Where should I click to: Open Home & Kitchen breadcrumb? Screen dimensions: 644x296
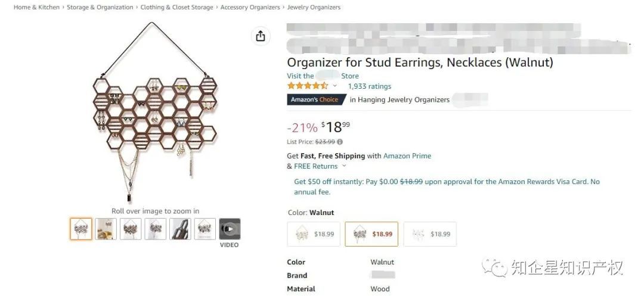click(x=36, y=7)
